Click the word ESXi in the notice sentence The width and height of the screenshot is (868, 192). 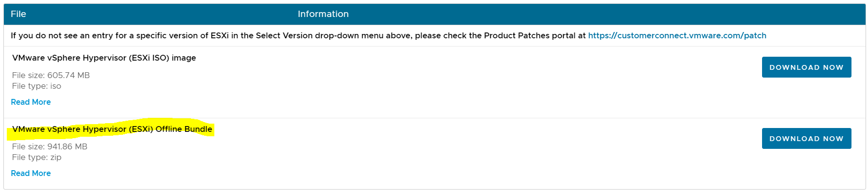[x=220, y=35]
